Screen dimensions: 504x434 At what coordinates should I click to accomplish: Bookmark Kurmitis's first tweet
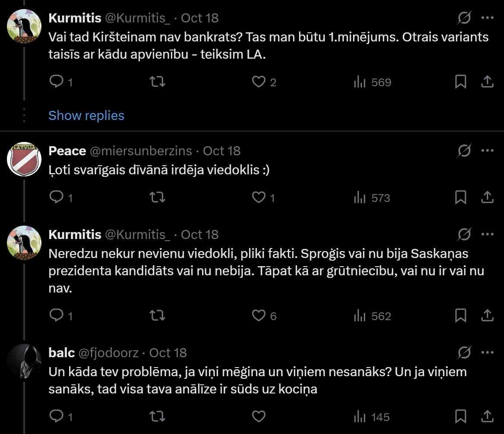[460, 82]
